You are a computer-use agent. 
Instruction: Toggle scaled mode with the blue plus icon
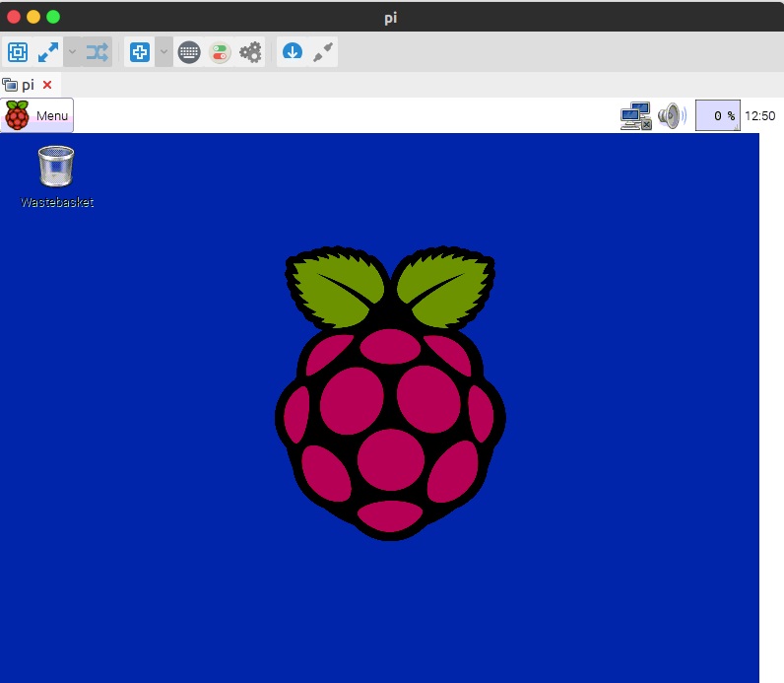pyautogui.click(x=140, y=52)
